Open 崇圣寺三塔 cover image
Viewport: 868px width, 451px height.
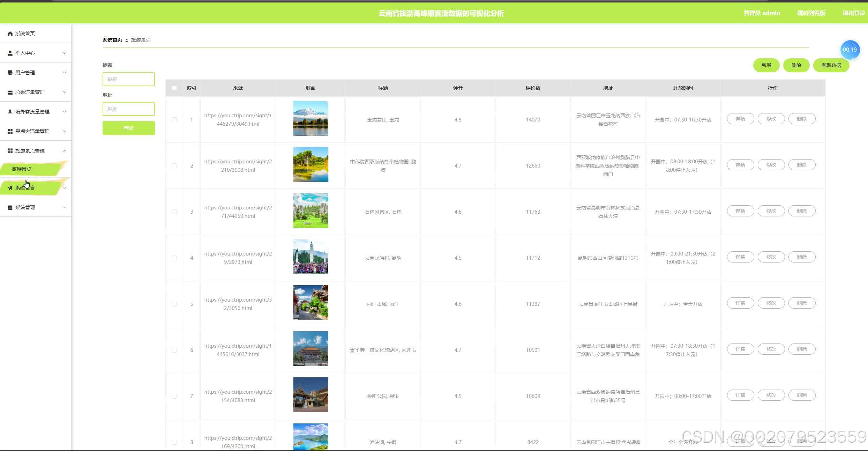click(310, 349)
